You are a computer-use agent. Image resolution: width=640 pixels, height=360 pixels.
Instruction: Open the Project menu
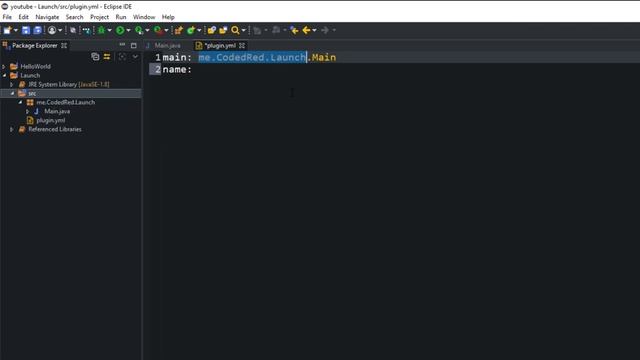99,17
